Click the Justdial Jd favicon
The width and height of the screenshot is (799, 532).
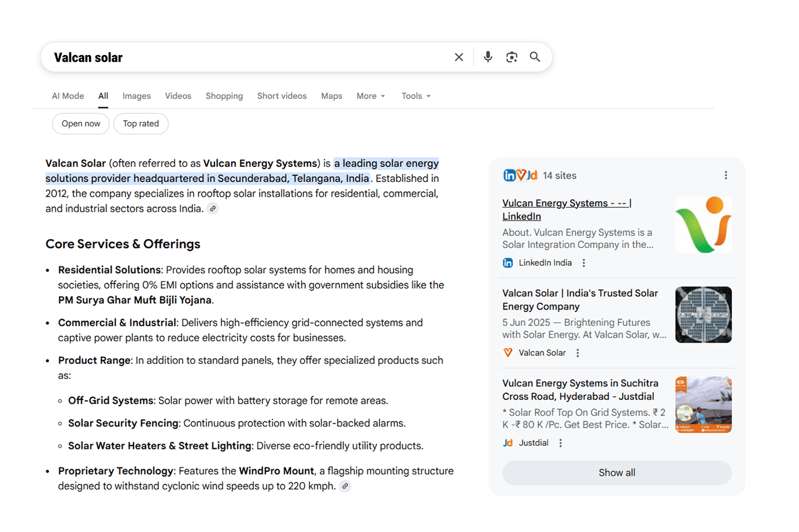pos(507,442)
